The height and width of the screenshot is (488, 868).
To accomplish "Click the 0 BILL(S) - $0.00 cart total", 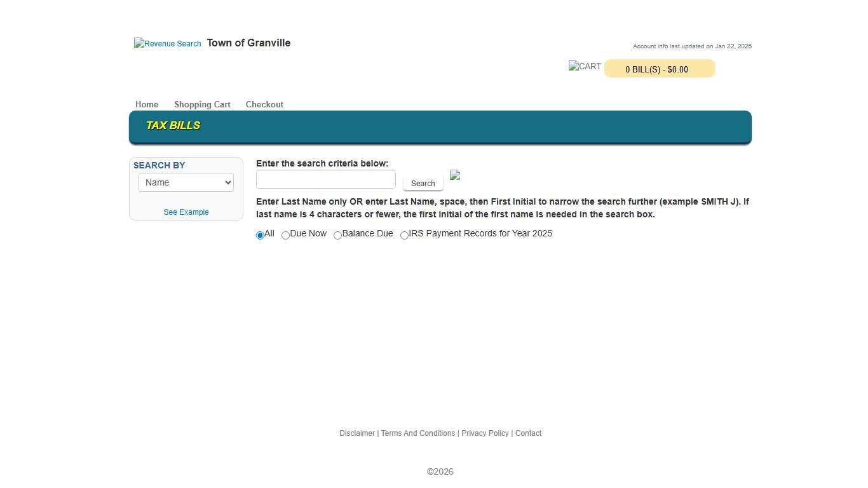I will [659, 69].
